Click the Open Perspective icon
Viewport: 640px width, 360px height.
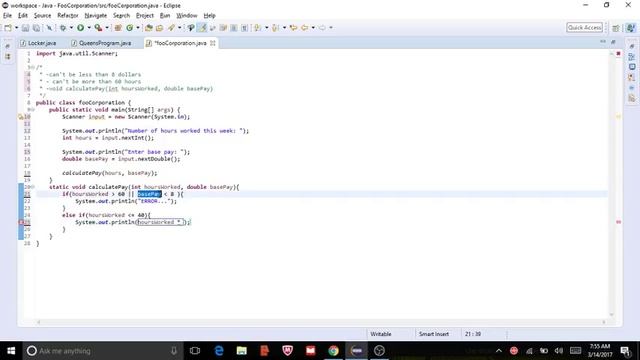click(616, 28)
